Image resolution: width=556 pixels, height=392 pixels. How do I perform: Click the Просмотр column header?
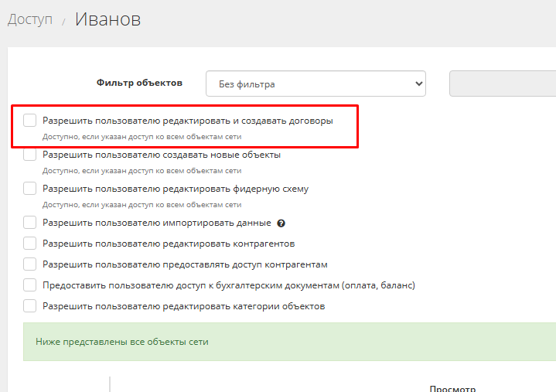click(452, 388)
